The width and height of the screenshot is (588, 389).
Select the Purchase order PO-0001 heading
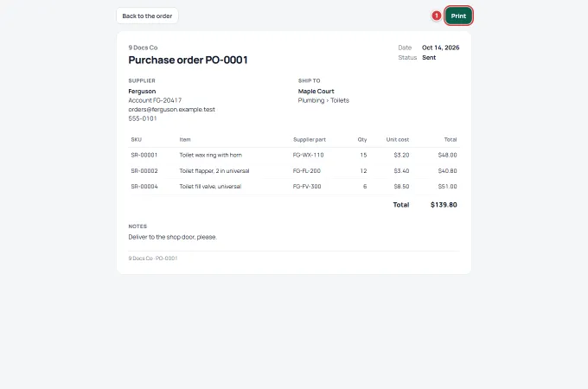[188, 60]
